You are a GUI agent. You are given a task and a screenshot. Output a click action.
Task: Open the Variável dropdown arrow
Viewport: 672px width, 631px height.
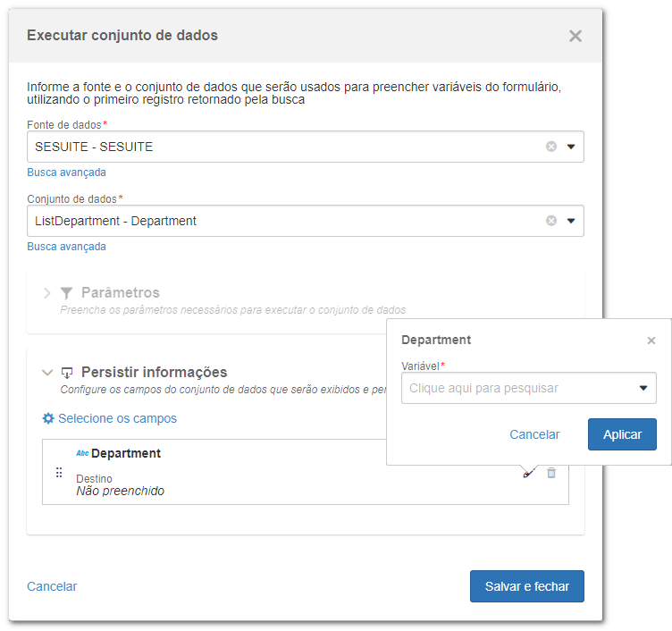[x=643, y=388]
